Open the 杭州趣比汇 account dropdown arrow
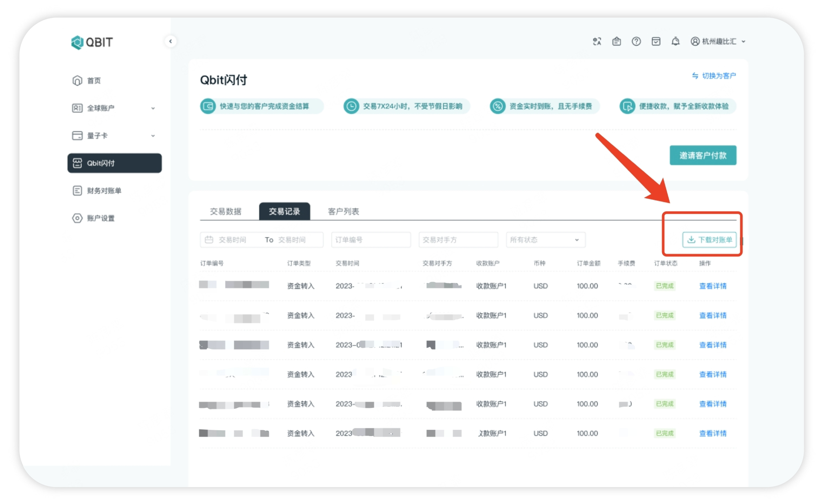823x504 pixels. tap(744, 42)
